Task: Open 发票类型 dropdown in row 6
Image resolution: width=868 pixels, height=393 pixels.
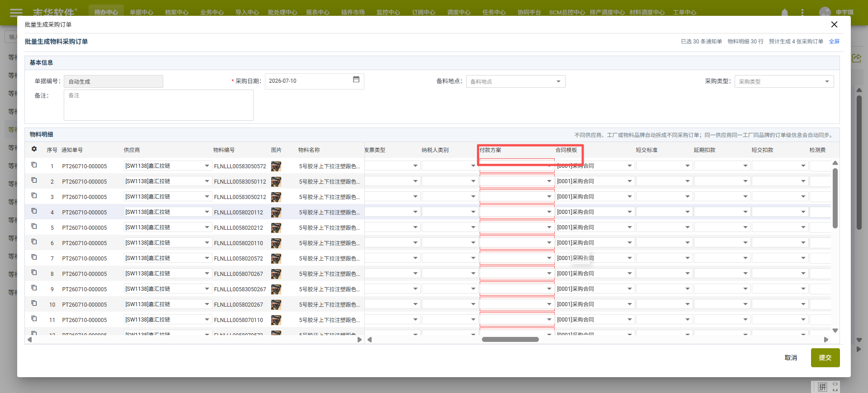Action: coord(415,243)
